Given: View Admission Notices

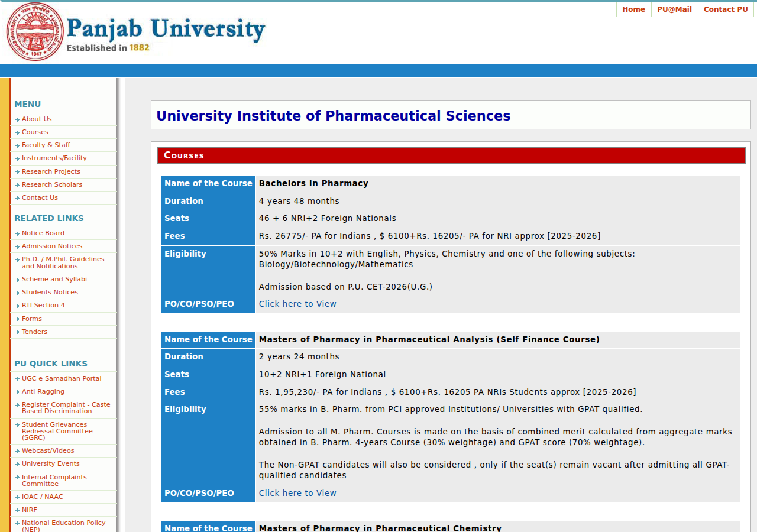Looking at the screenshot, I should (52, 246).
